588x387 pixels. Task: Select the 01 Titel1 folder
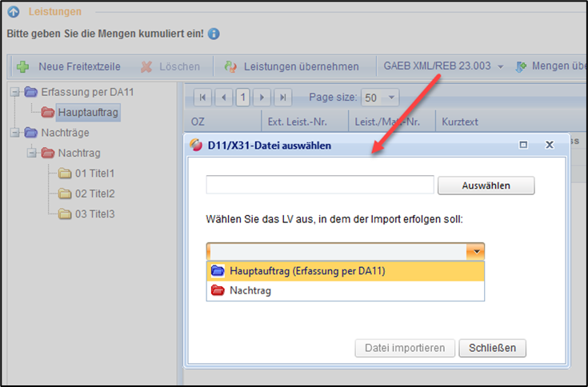click(94, 173)
